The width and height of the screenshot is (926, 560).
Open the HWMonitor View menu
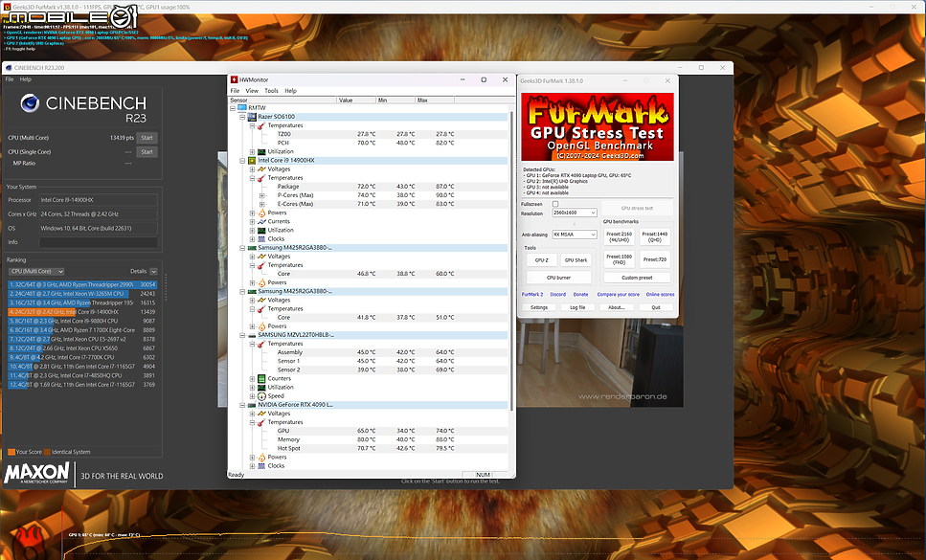point(252,91)
